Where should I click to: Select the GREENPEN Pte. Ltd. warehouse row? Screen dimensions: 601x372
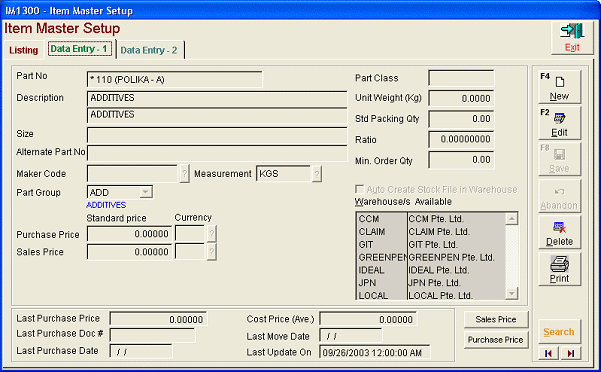[431, 257]
